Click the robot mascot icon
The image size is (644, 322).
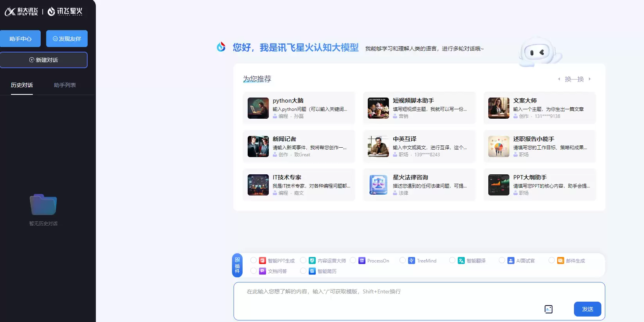[x=540, y=52]
